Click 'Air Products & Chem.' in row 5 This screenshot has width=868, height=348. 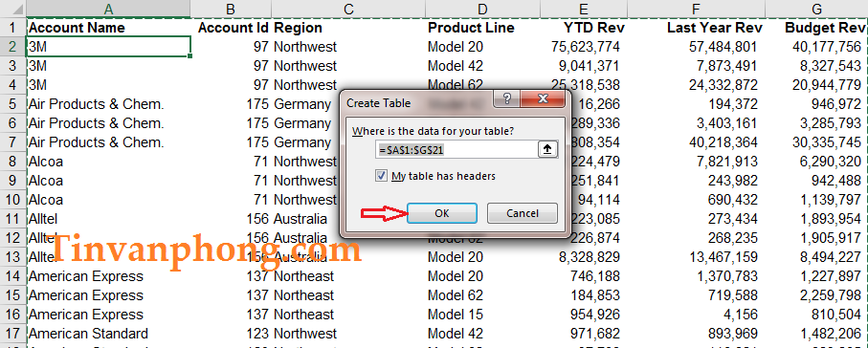coord(96,104)
